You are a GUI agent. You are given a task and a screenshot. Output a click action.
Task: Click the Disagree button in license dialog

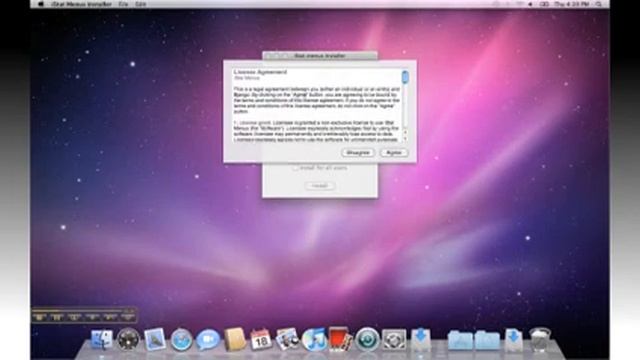tap(358, 153)
